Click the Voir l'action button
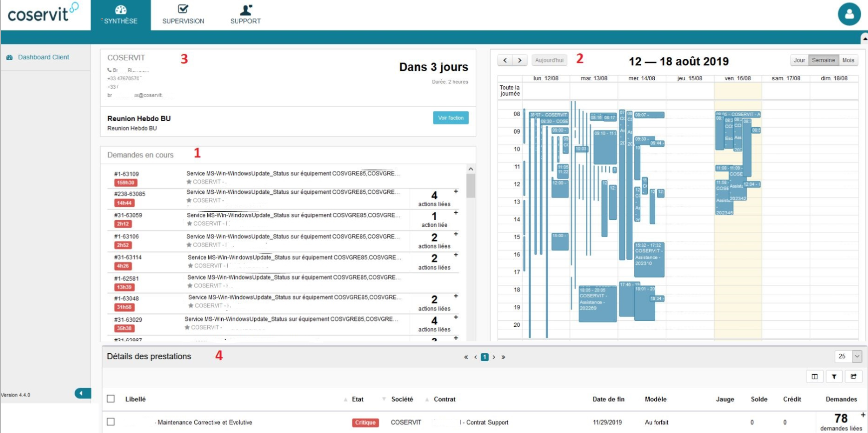868x433 pixels. (x=450, y=118)
